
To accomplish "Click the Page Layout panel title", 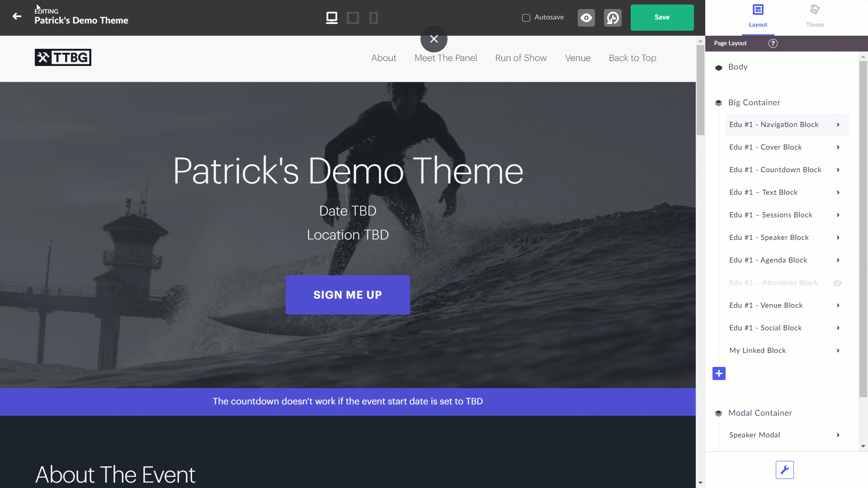I will tap(730, 43).
